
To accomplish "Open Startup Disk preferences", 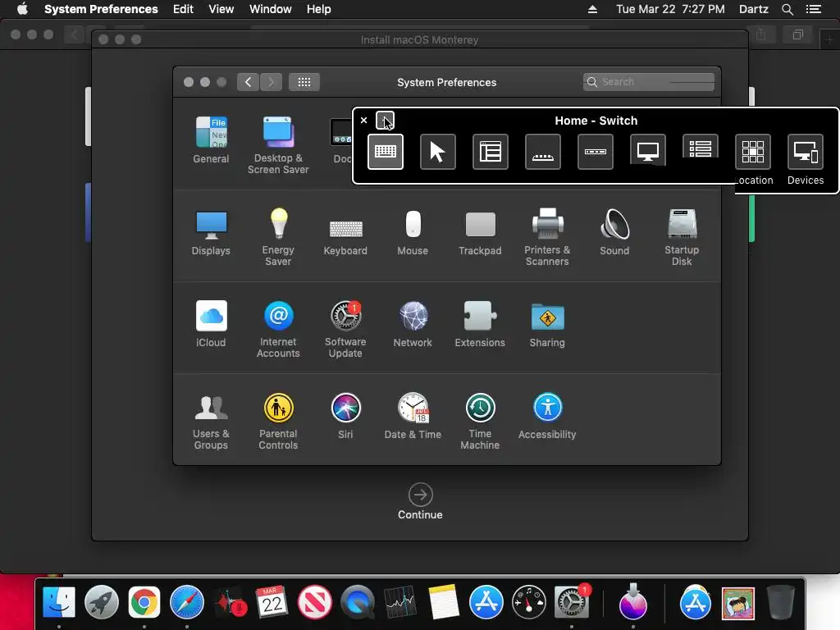I will (x=682, y=237).
